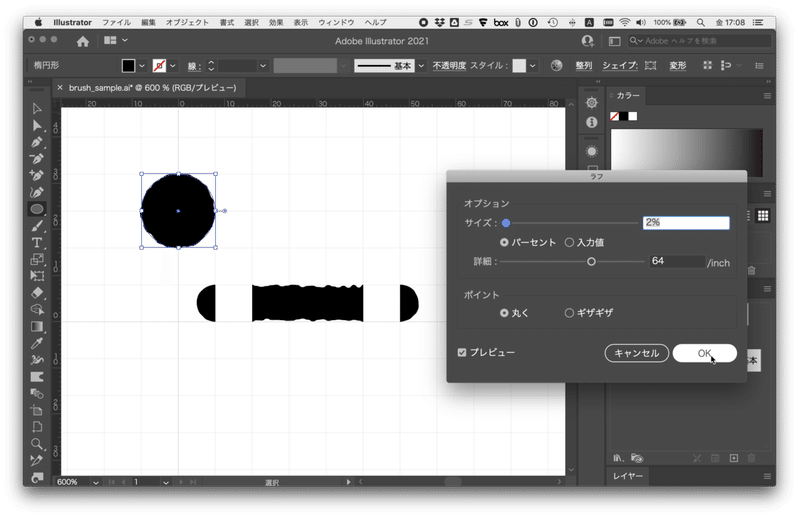The height and width of the screenshot is (518, 800).
Task: Select the Zoom magnifier tool
Action: click(x=37, y=443)
